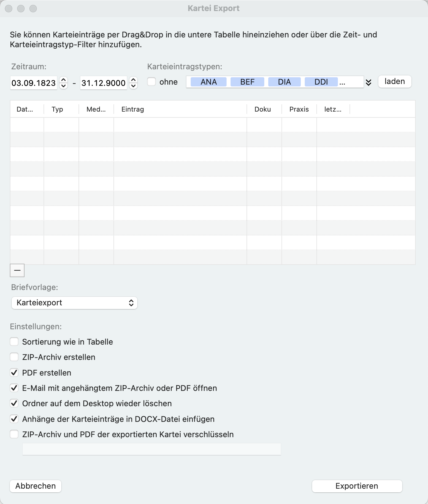This screenshot has width=428, height=504.
Task: Sort by the 'Dat...' column header
Action: pyautogui.click(x=27, y=109)
